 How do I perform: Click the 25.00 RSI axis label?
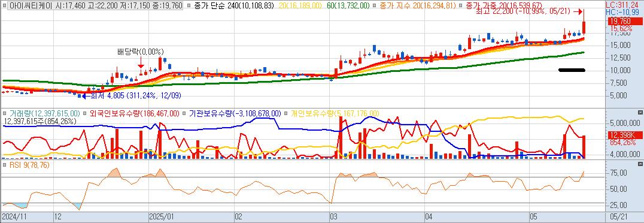[619, 205]
